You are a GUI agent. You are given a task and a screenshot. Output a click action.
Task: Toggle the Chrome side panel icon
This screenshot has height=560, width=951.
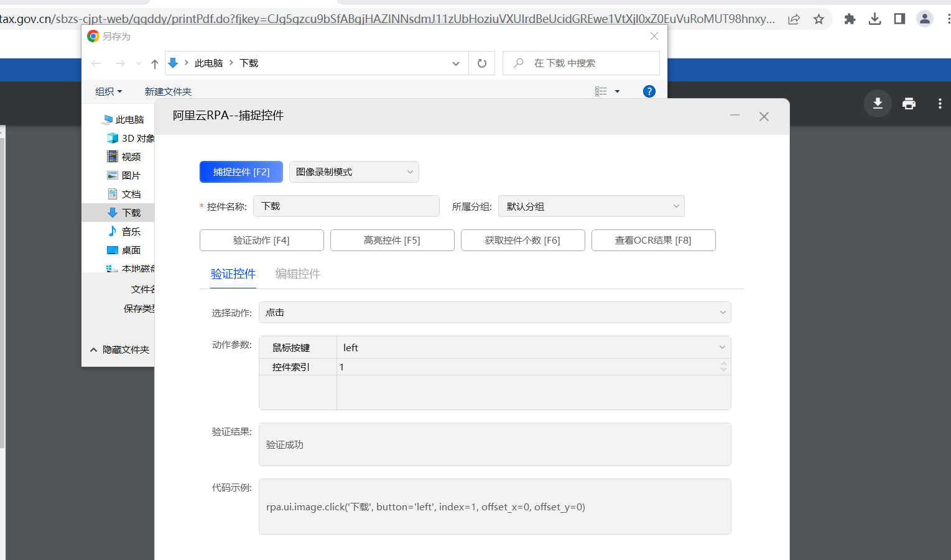click(x=899, y=19)
